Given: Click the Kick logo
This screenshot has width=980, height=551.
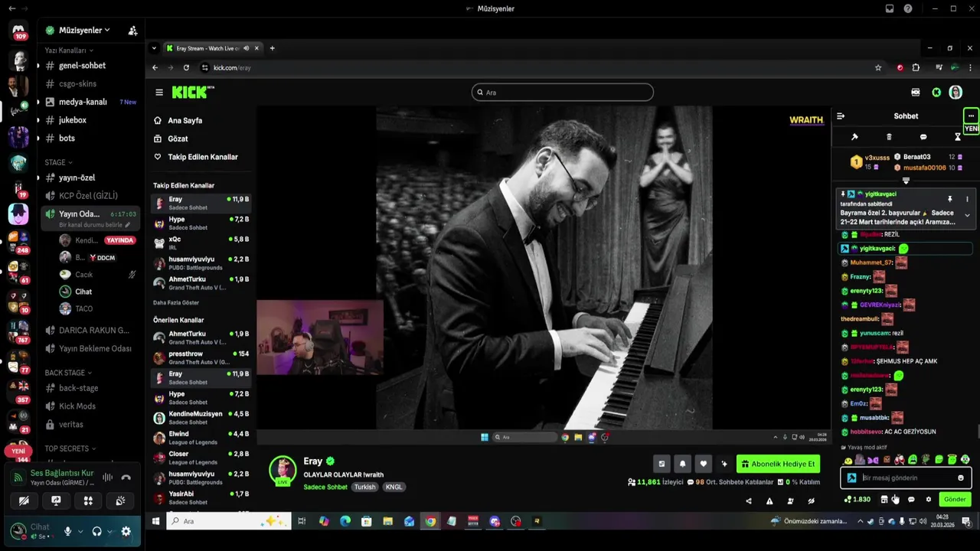Looking at the screenshot, I should pyautogui.click(x=192, y=93).
